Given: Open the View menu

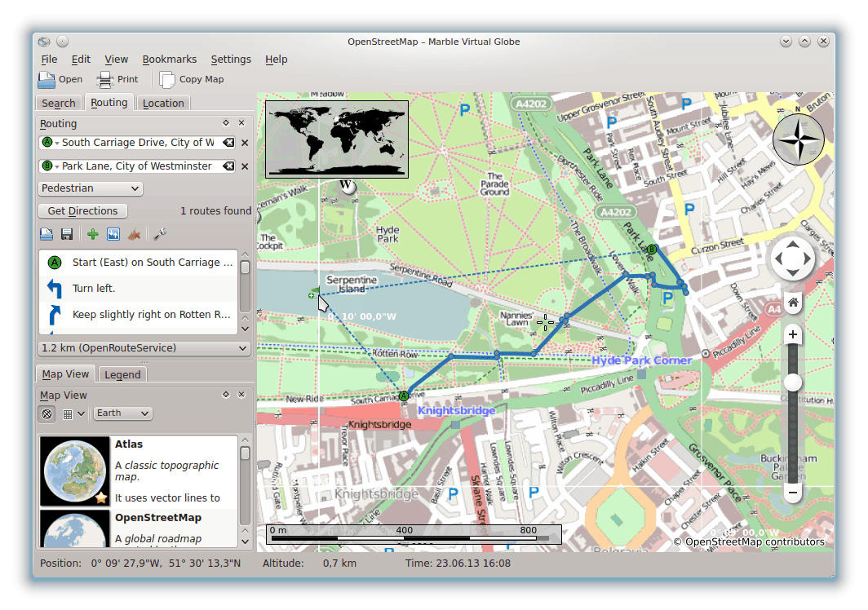Looking at the screenshot, I should click(x=116, y=60).
